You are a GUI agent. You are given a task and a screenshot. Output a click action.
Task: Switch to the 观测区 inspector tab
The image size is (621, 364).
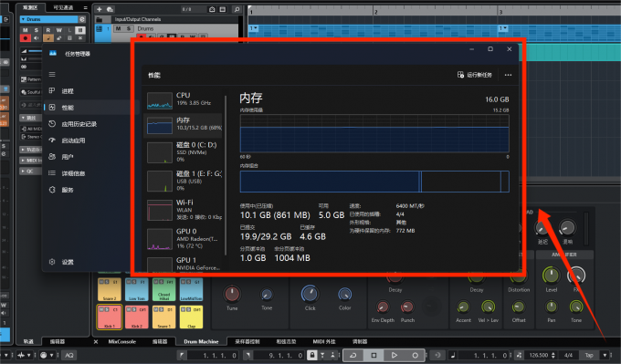[30, 7]
